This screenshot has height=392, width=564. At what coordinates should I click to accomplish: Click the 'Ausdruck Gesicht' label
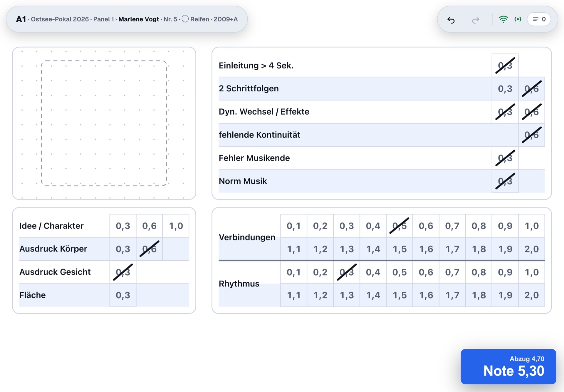click(x=55, y=272)
